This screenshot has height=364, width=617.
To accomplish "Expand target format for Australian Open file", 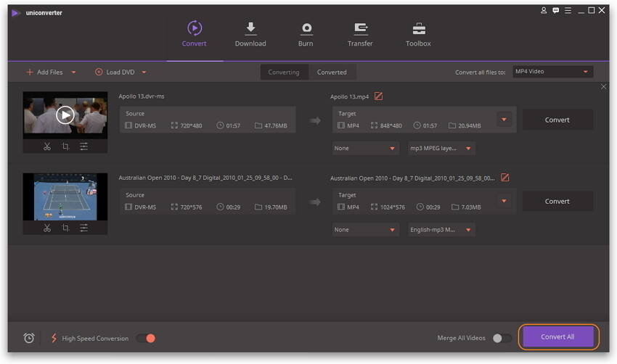I will click(x=504, y=201).
